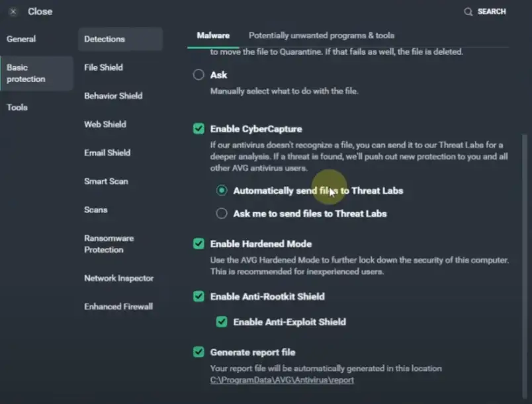This screenshot has height=404, width=532.
Task: Click the Close X icon
Action: (x=13, y=12)
